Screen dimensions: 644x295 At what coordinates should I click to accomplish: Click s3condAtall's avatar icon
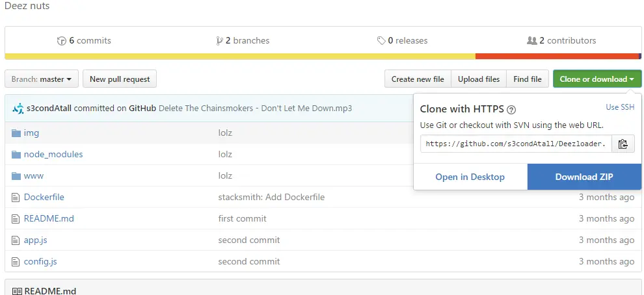pos(18,109)
